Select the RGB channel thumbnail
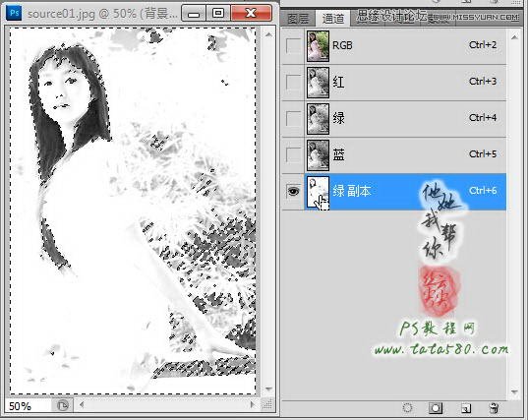This screenshot has height=420, width=528. click(318, 46)
